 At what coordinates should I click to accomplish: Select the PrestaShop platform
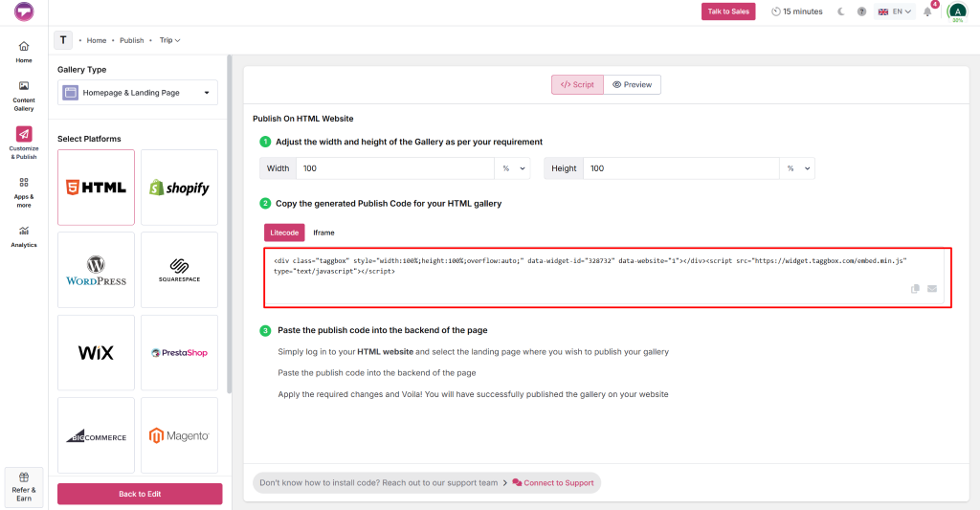point(179,352)
